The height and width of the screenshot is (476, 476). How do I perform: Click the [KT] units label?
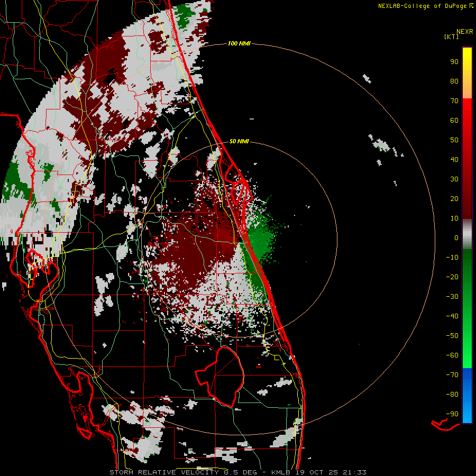[x=452, y=36]
